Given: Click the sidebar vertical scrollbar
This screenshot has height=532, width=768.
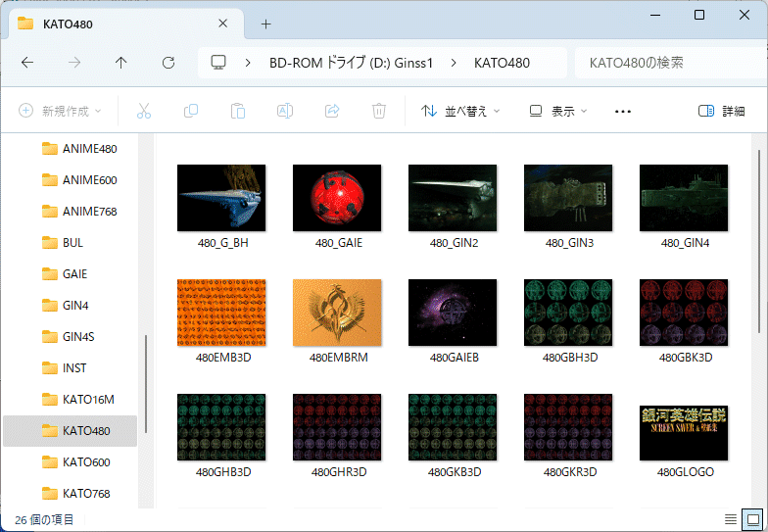Looking at the screenshot, I should 146,384.
